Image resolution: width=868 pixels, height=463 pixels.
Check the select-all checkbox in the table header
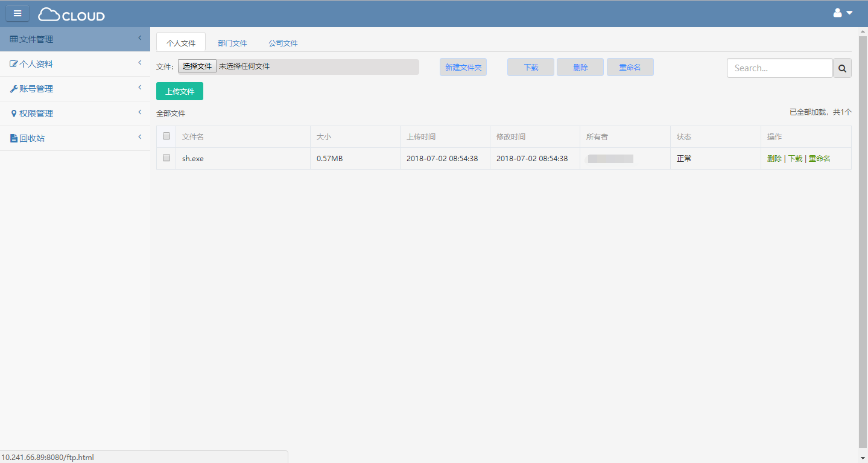[166, 136]
